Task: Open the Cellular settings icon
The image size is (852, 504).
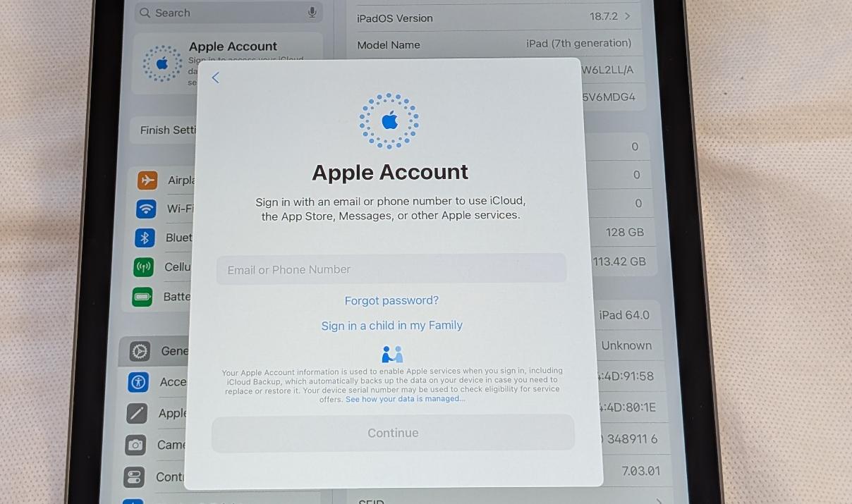Action: (143, 267)
